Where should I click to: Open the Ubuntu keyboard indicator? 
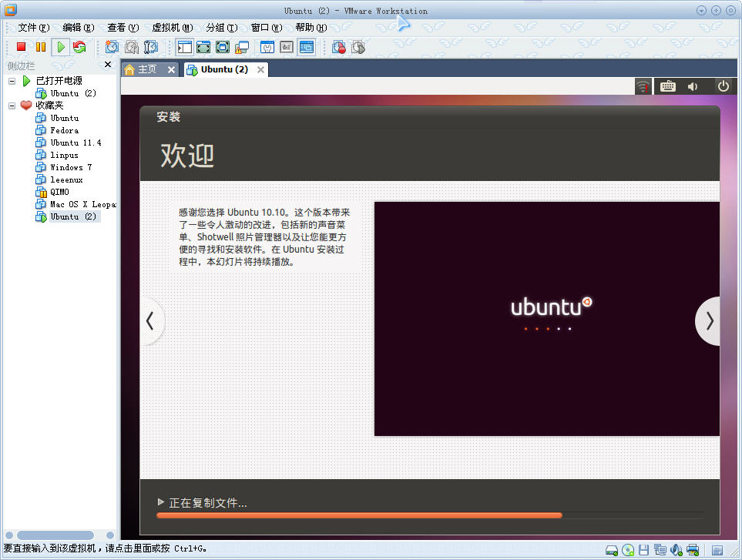(x=668, y=86)
